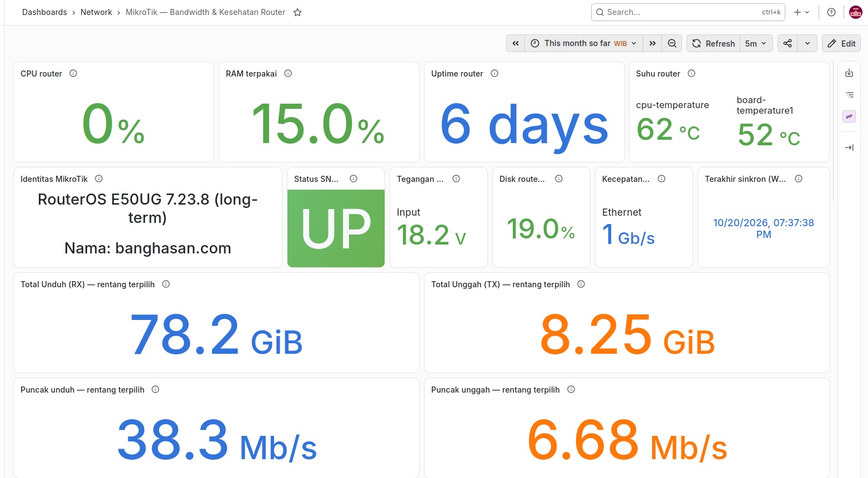The width and height of the screenshot is (868, 478).
Task: Show info for Terakhir sinkron panel
Action: pos(799,179)
